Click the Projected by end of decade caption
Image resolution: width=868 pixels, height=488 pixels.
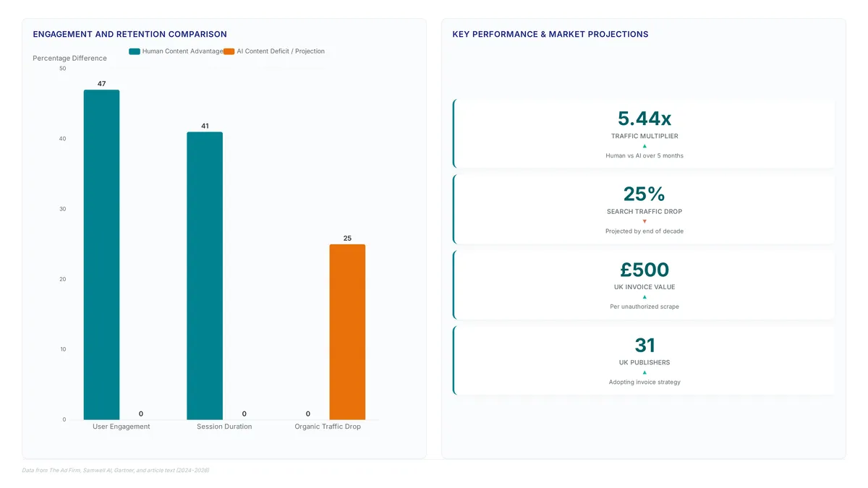(x=644, y=231)
